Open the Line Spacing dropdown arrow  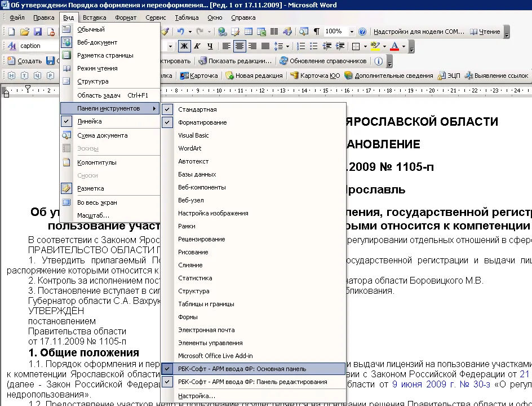288,46
